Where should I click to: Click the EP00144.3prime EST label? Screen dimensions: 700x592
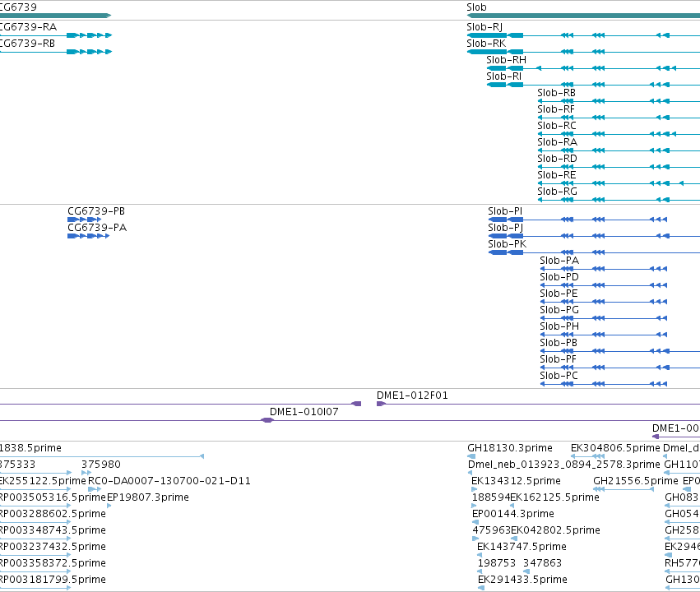[x=513, y=514]
